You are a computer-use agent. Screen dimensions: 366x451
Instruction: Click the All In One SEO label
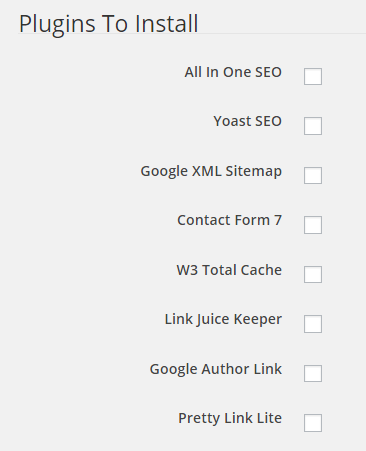coord(233,72)
